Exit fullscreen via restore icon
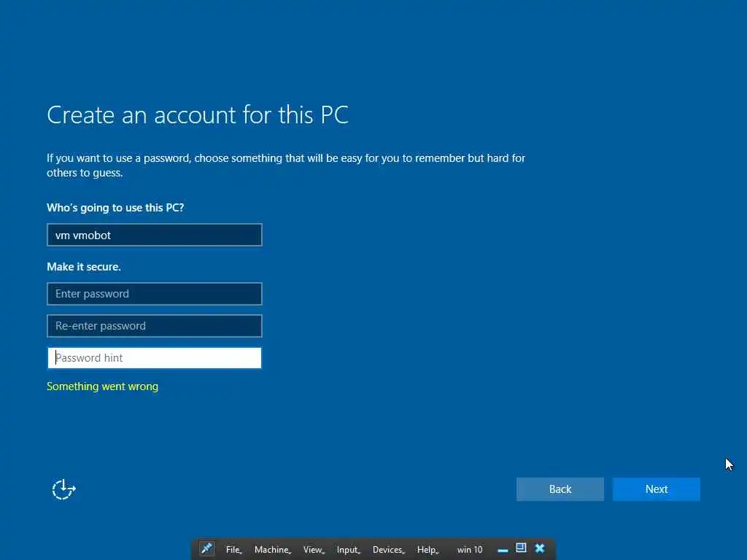 [521, 548]
